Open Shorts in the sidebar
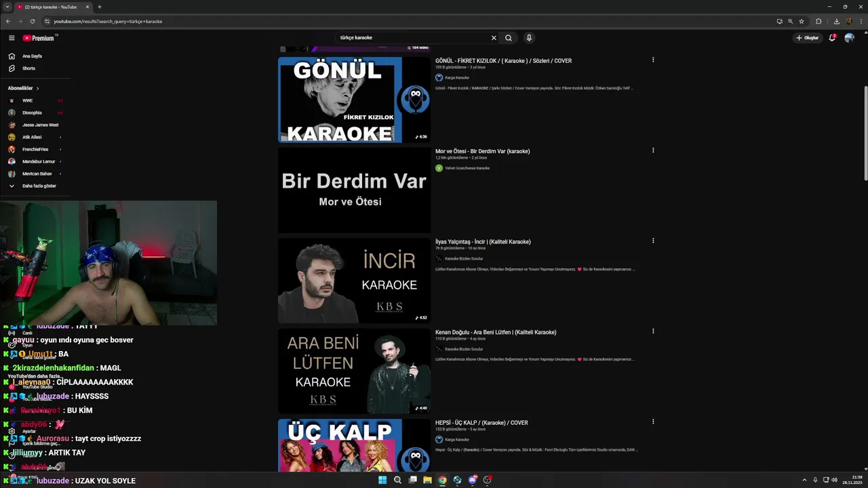The height and width of the screenshot is (488, 868). (x=28, y=68)
